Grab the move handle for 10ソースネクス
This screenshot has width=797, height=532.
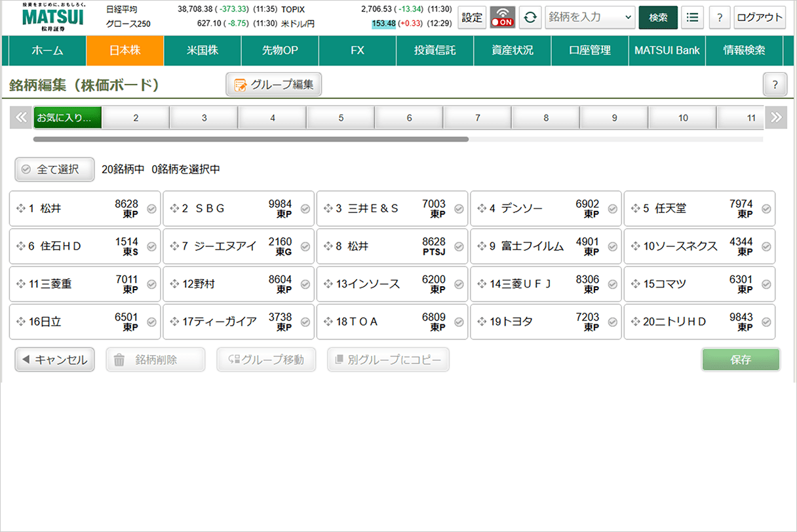(635, 246)
